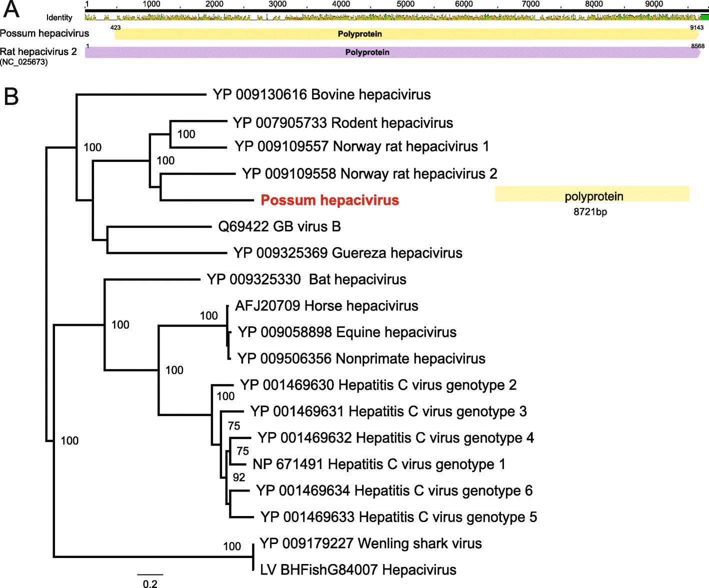Image resolution: width=709 pixels, height=588 pixels.
Task: Click YP 009325330 Bat hepacivirus label
Action: 306,279
